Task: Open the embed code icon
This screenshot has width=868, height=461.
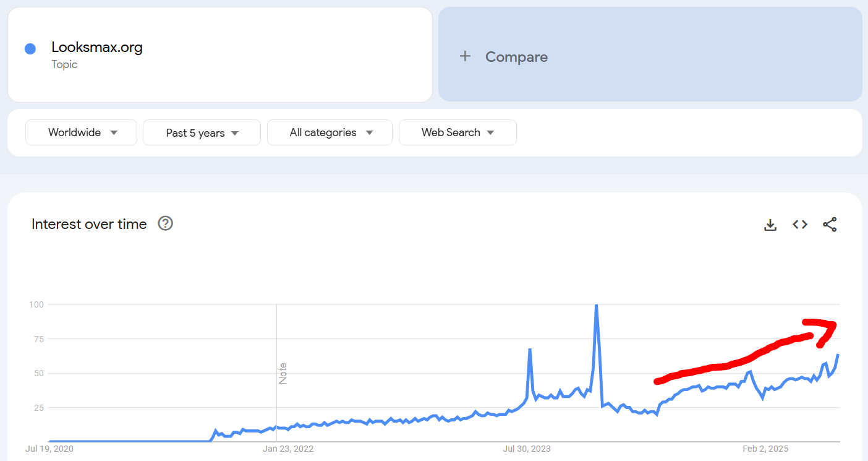Action: (x=800, y=225)
